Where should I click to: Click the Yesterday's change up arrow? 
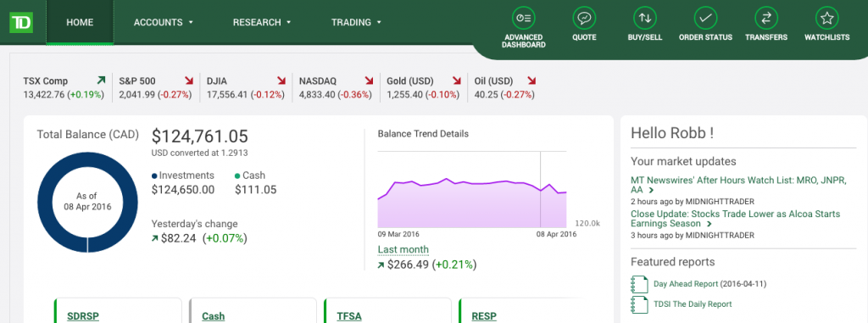155,239
